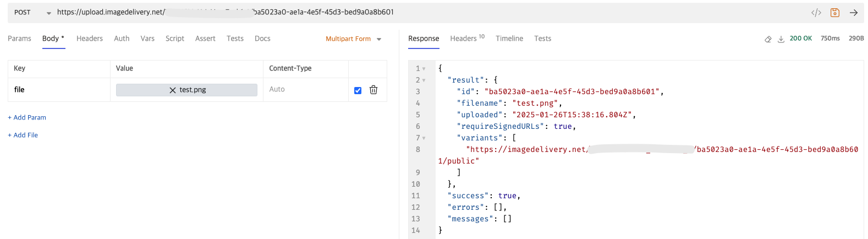Collapse the JSON root object on line 1
868x239 pixels.
(424, 69)
